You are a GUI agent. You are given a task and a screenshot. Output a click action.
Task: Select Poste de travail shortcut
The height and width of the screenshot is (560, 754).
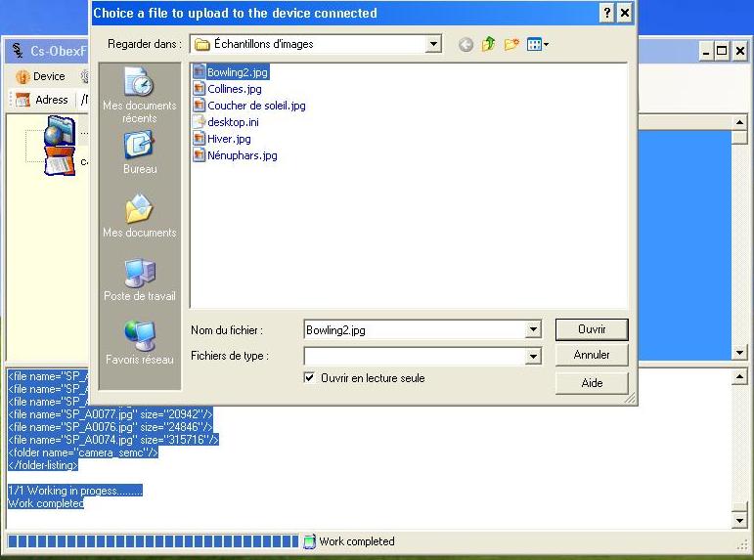point(139,280)
